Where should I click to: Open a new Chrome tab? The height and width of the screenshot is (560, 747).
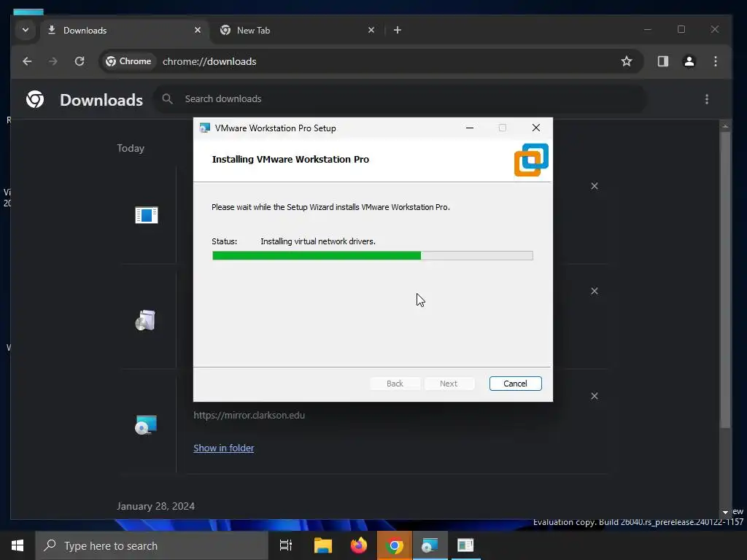[x=398, y=30]
